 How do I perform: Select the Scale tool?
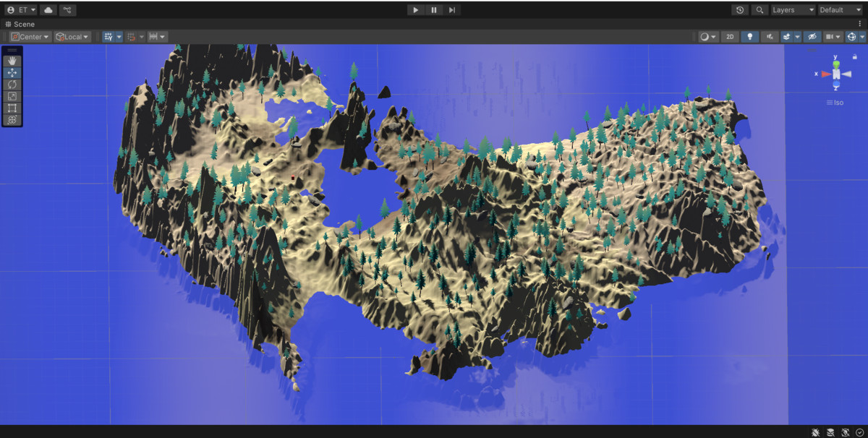click(12, 96)
